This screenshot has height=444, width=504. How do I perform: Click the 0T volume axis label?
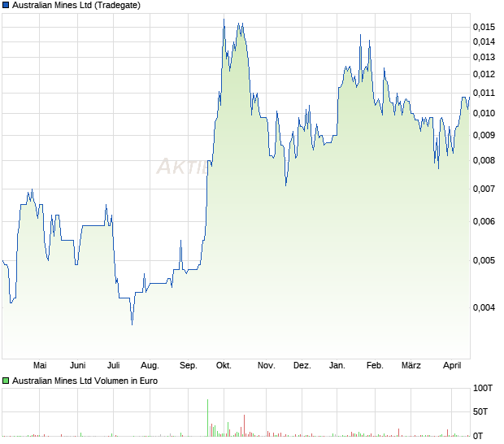478,437
